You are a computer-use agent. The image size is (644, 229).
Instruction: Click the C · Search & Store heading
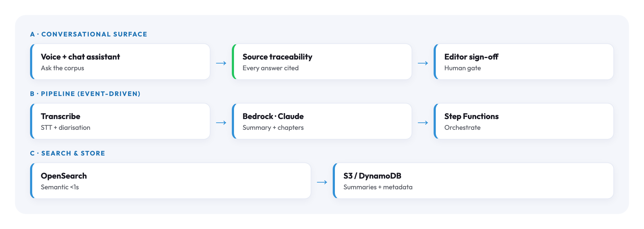[x=68, y=153]
